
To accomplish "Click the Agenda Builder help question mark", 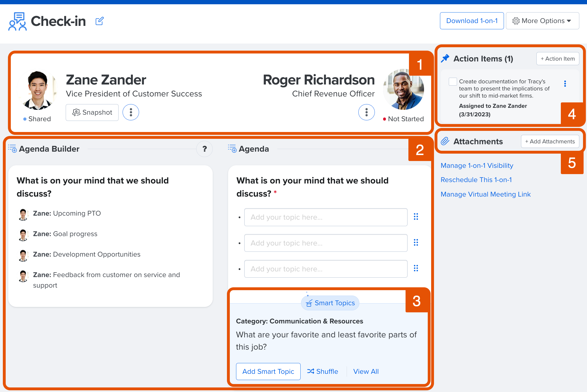I will tap(204, 149).
